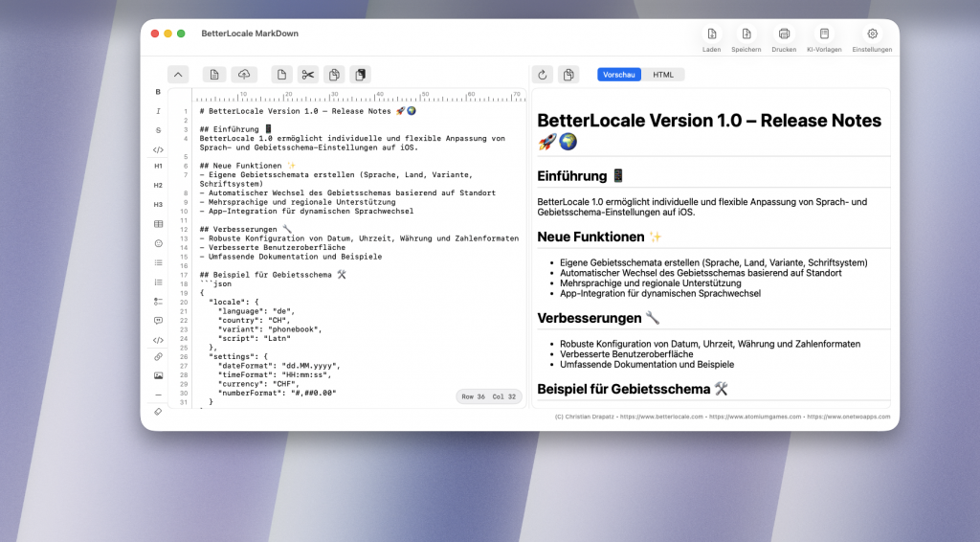Insert a hyperlink with the chain icon
This screenshot has height=542, width=980.
[x=158, y=356]
